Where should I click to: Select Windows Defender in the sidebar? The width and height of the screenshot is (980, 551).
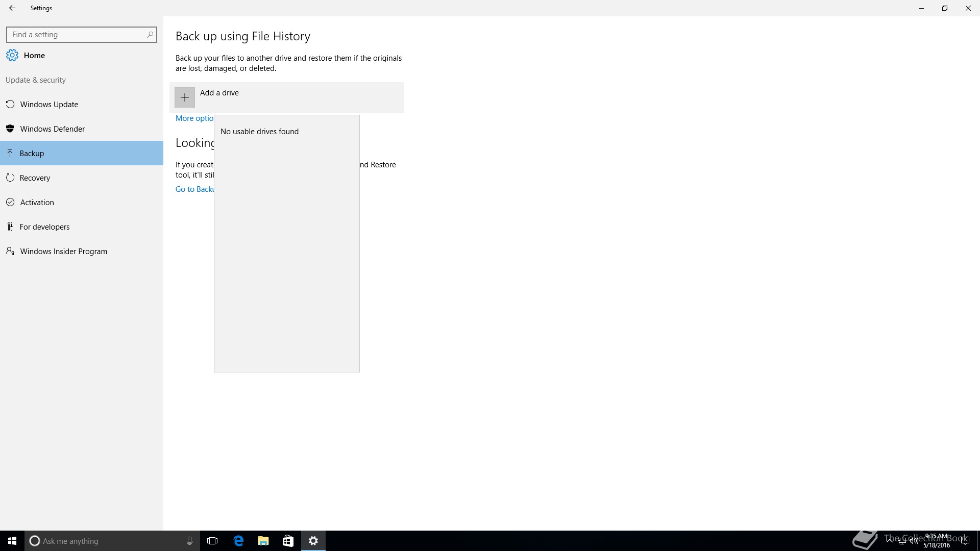tap(82, 129)
